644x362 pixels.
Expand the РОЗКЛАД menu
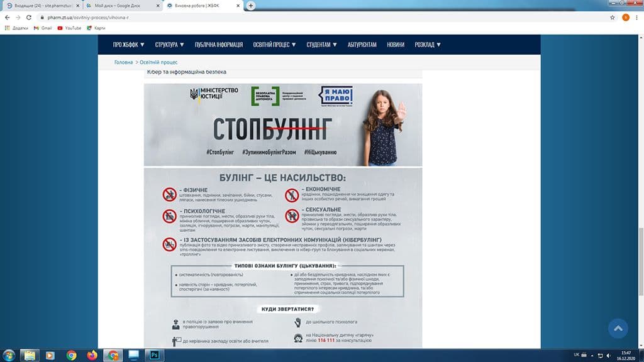(x=428, y=45)
